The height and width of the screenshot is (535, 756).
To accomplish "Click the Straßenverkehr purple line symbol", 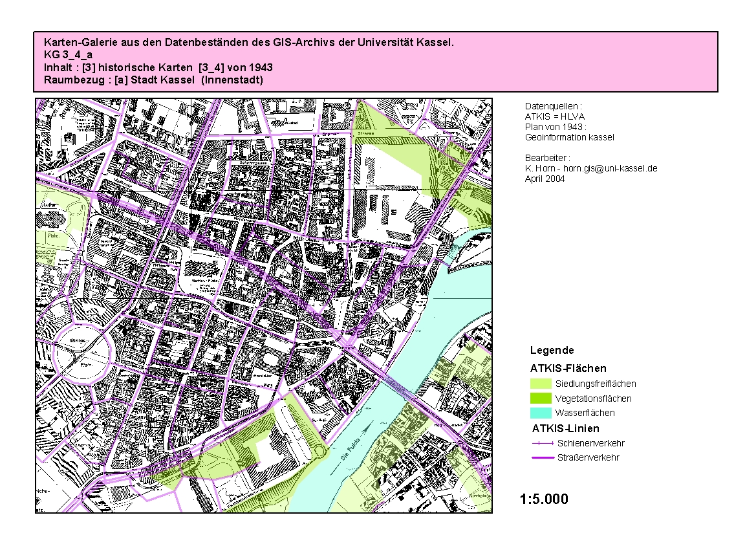I will 542,458.
